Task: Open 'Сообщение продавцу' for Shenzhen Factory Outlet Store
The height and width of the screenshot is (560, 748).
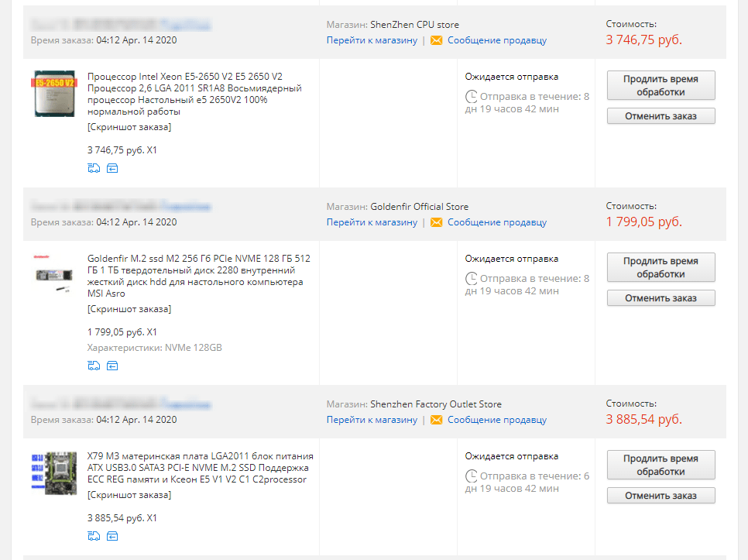Action: (496, 420)
